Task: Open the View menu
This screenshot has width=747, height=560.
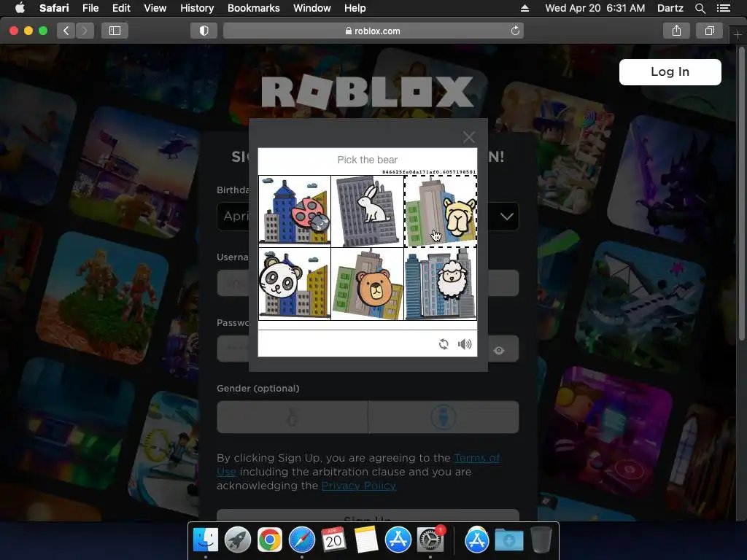Action: pos(155,8)
